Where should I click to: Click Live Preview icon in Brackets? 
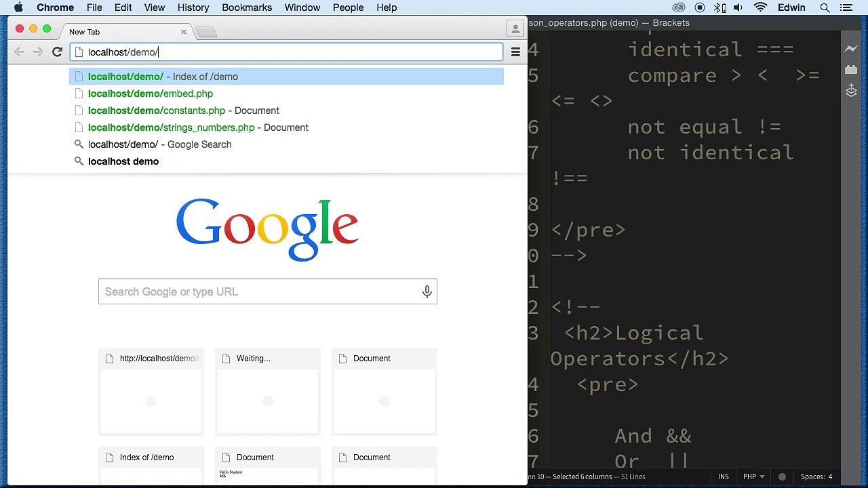(851, 49)
